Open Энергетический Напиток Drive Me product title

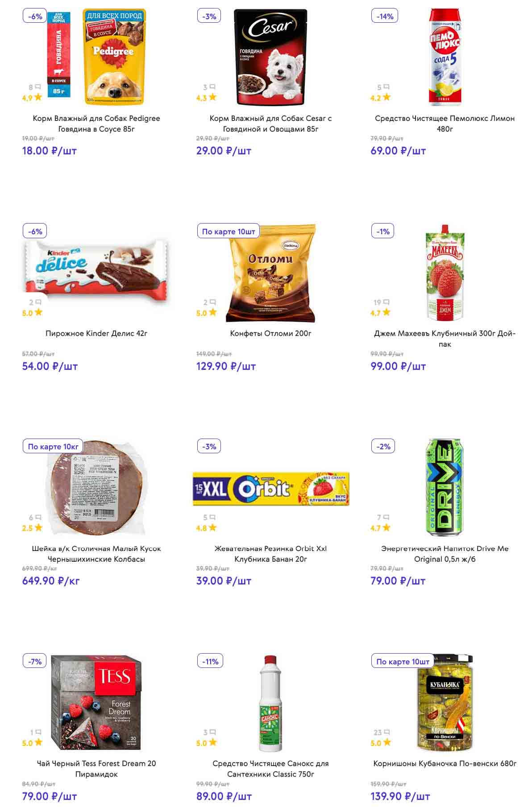pos(445,554)
